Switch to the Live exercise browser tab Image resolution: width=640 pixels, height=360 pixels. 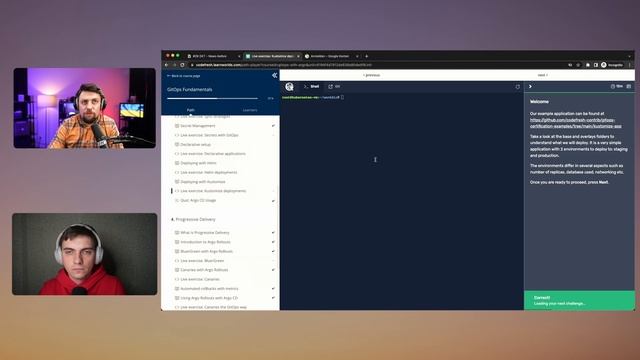coord(272,56)
